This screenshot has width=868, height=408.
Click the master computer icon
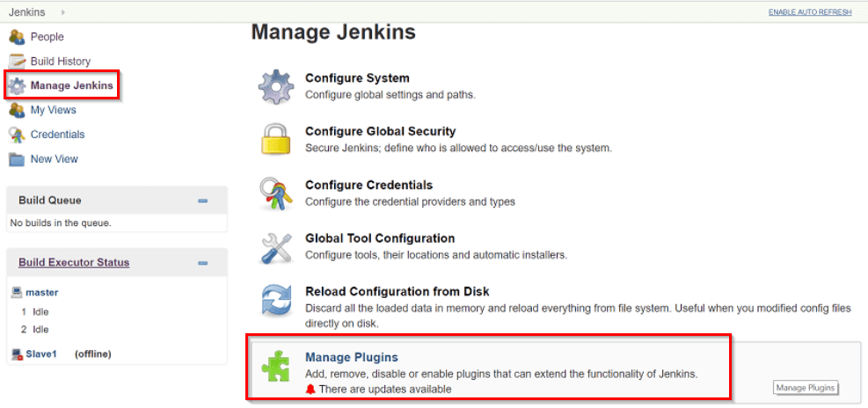click(17, 292)
